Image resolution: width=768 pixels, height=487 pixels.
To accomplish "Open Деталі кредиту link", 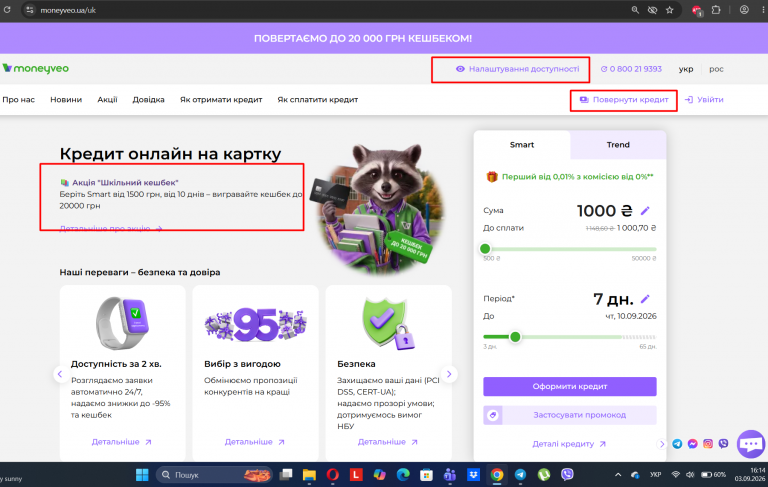I will click(569, 444).
